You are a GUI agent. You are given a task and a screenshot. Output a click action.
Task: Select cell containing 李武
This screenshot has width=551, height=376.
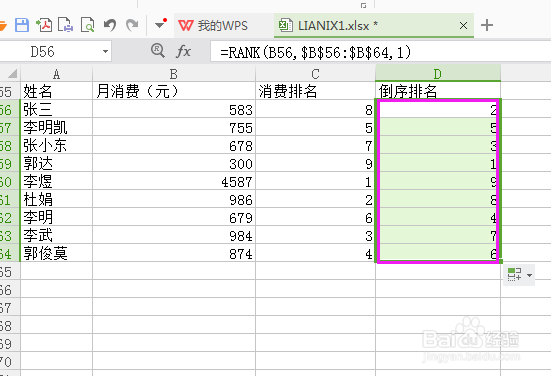(x=57, y=235)
